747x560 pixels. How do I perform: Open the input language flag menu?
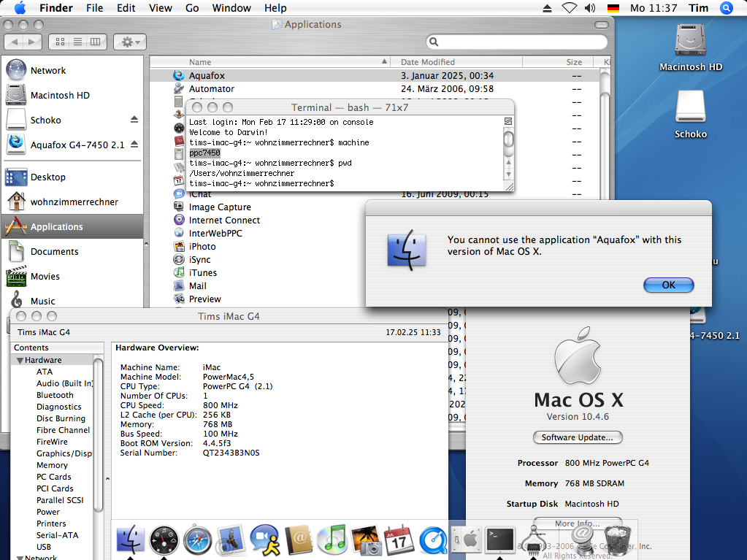pos(613,8)
